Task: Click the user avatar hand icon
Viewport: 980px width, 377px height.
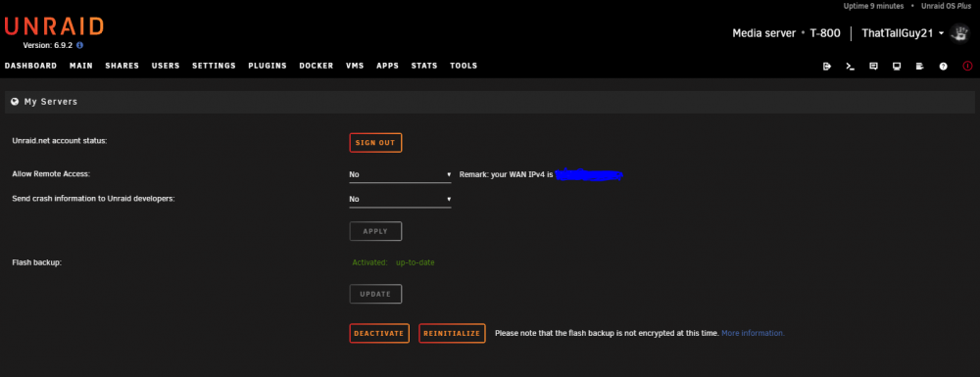Action: point(959,33)
